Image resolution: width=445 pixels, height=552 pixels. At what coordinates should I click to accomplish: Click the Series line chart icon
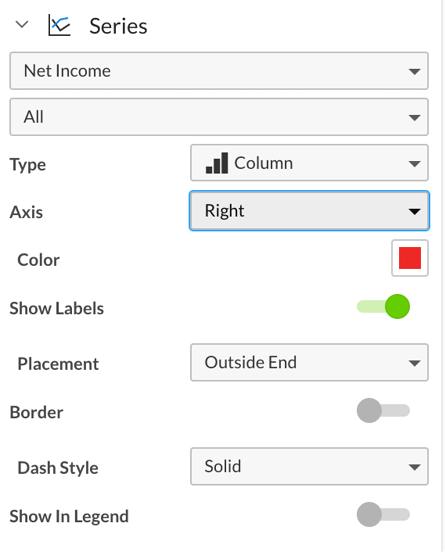click(x=59, y=25)
